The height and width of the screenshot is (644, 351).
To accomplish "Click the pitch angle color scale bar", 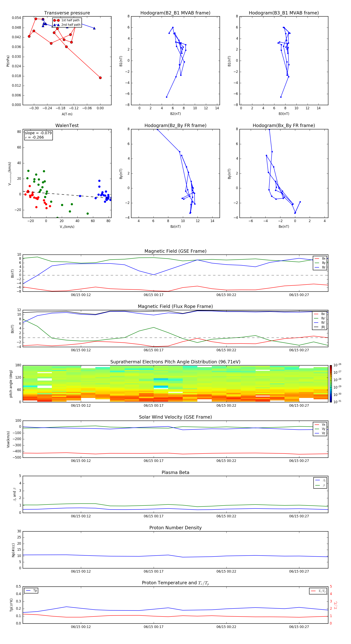I will 331,383.
